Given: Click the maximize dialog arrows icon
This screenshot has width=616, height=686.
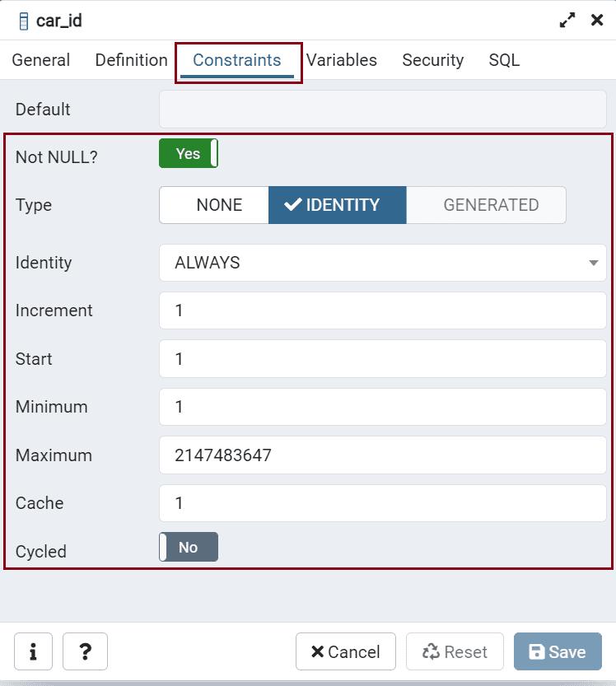Looking at the screenshot, I should pos(567,20).
